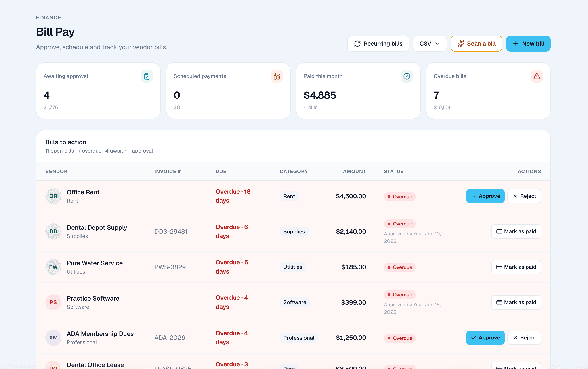This screenshot has height=369, width=588.
Task: Click the Rent category tag on Office Rent row
Action: click(x=289, y=196)
